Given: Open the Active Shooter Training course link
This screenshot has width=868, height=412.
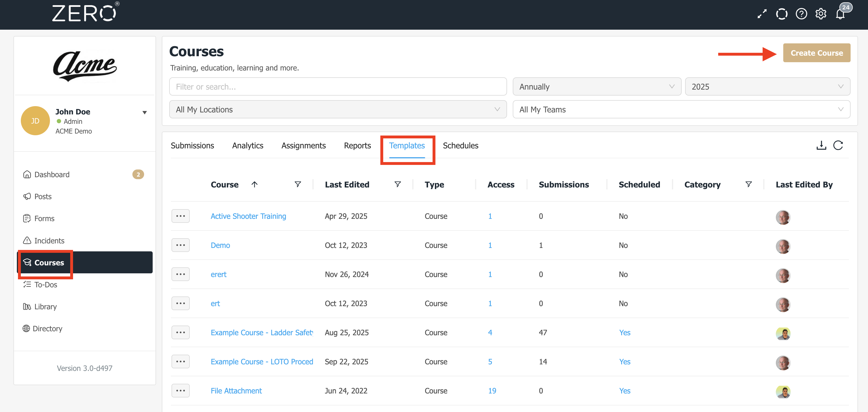Looking at the screenshot, I should (x=248, y=216).
